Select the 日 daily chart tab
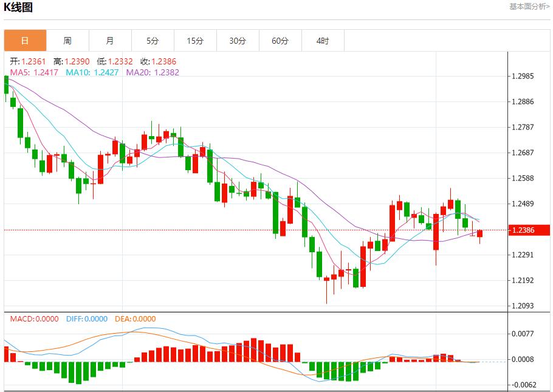553x392 pixels. [25, 41]
